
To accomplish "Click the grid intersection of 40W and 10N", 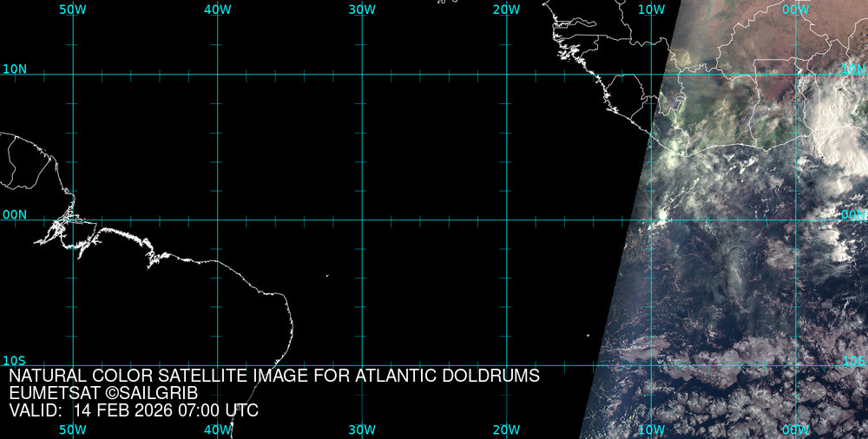I will (x=217, y=74).
